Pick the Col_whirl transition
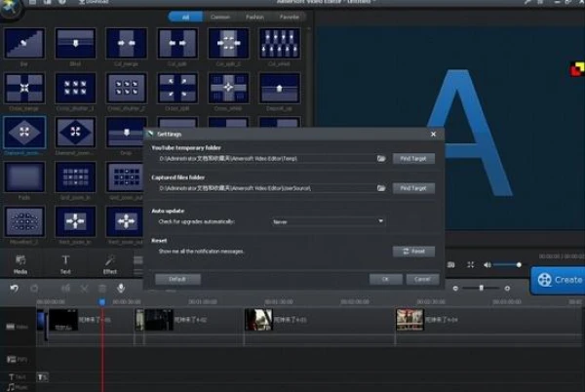The image size is (585, 392). pyautogui.click(x=280, y=43)
